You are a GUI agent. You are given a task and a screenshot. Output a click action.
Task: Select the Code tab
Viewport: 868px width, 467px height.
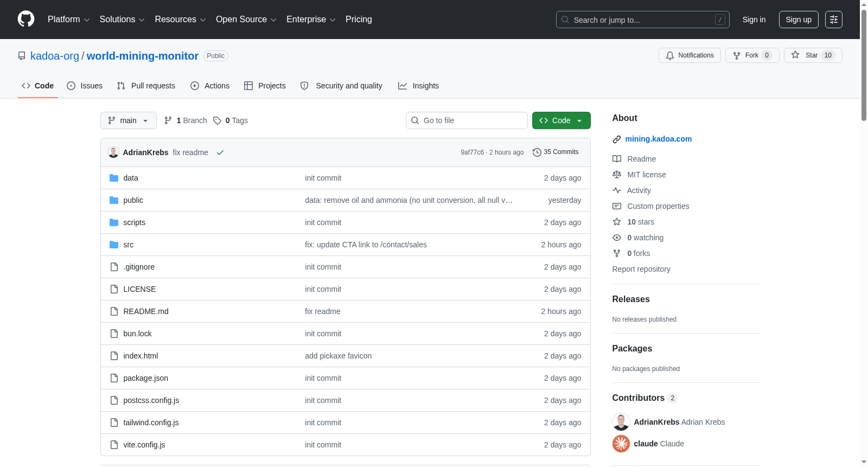(x=38, y=86)
